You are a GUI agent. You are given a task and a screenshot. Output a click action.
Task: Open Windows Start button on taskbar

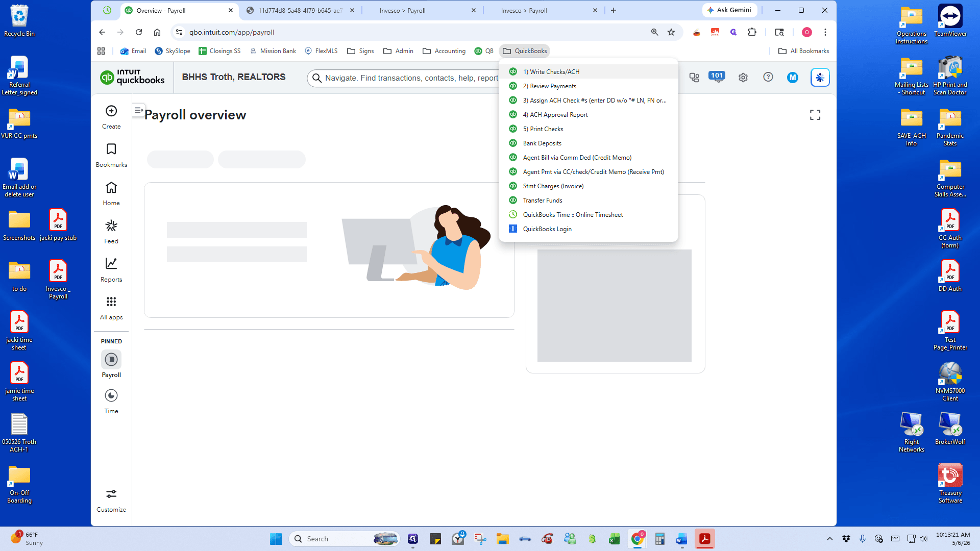tap(276, 539)
